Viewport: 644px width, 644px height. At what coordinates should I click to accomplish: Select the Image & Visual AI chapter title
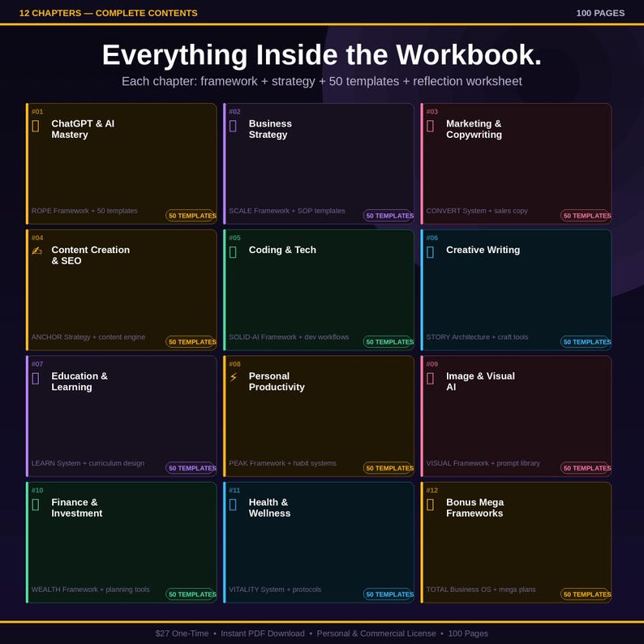(x=480, y=381)
